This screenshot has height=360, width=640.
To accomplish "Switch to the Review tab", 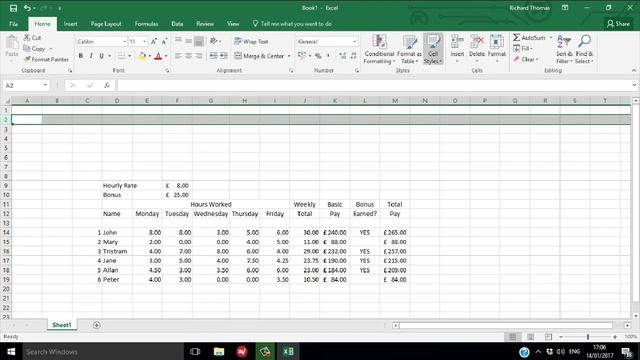I will coord(205,24).
